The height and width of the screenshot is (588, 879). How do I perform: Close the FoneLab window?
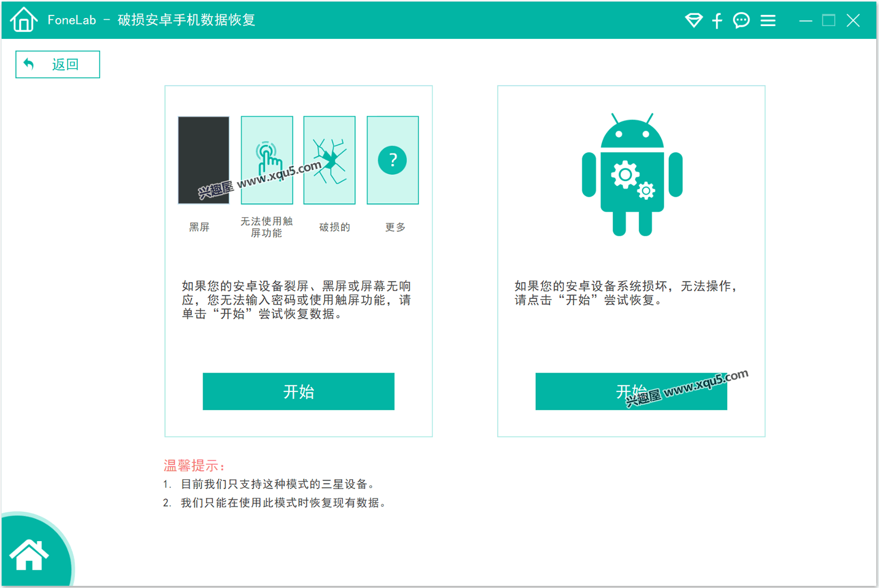pyautogui.click(x=853, y=20)
